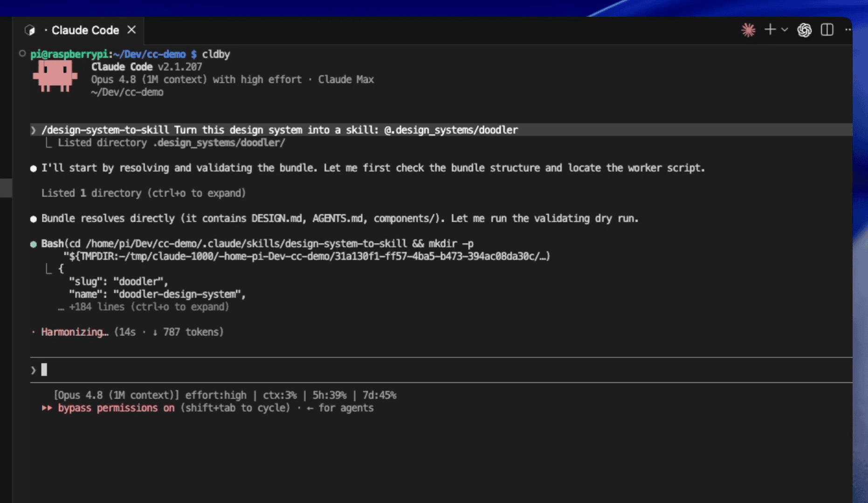Click the '← for agents' hint
Screen dimensions: 868x503
pyautogui.click(x=340, y=408)
